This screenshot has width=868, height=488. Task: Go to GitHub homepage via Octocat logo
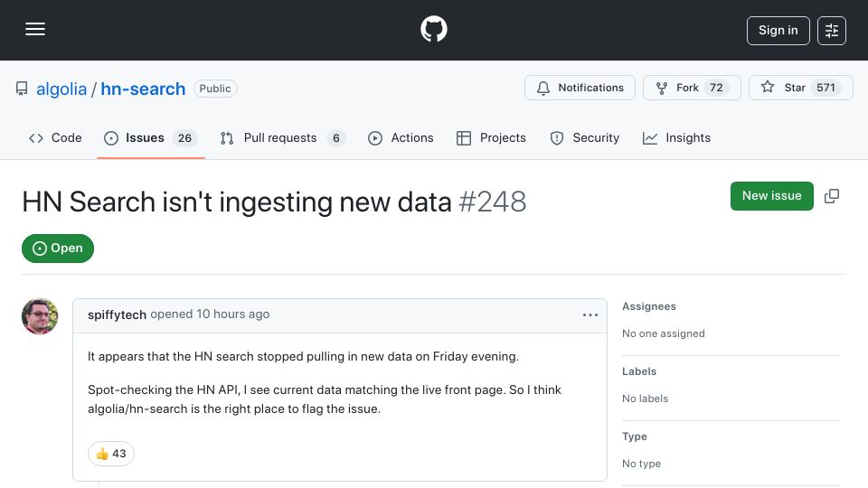(x=434, y=29)
